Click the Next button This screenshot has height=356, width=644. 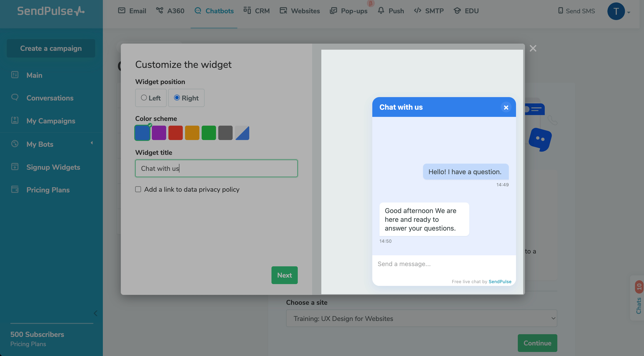tap(284, 275)
